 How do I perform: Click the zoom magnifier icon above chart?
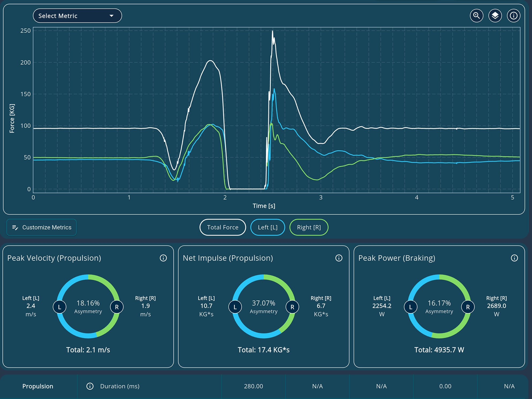tap(477, 16)
